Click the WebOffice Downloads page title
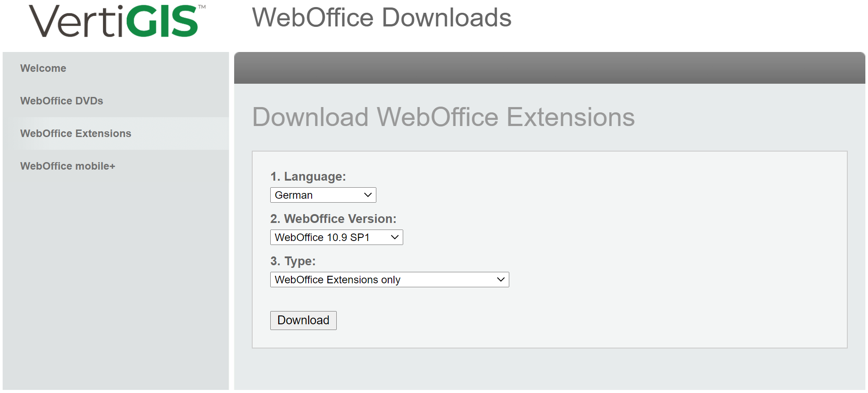868x393 pixels. pos(382,18)
